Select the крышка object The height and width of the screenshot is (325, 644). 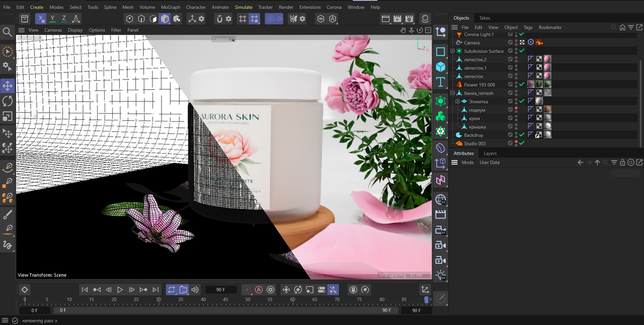point(477,127)
